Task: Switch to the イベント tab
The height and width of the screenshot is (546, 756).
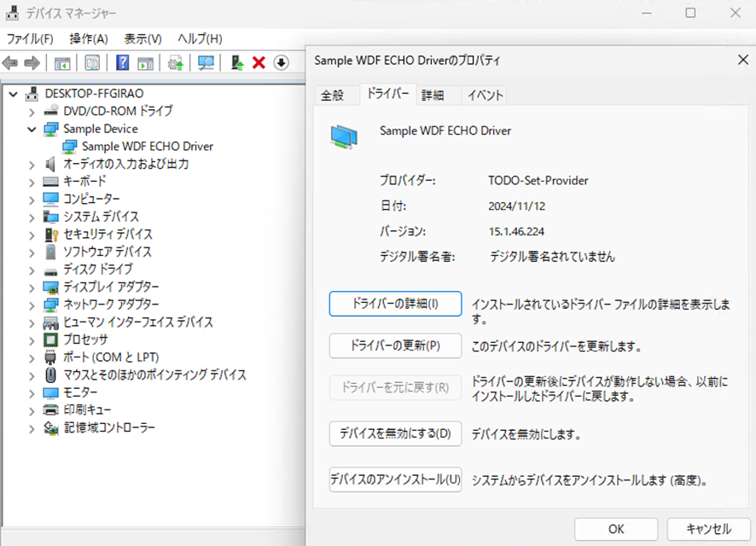Action: point(484,95)
